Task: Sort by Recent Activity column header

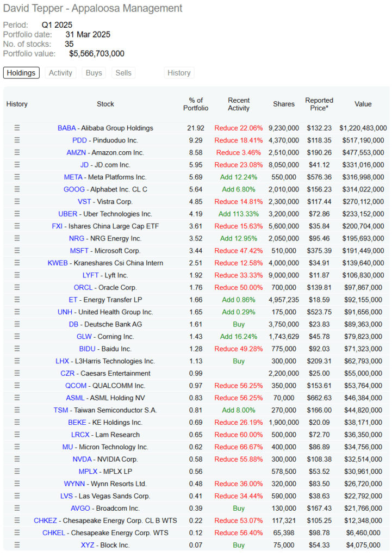Action: click(239, 104)
